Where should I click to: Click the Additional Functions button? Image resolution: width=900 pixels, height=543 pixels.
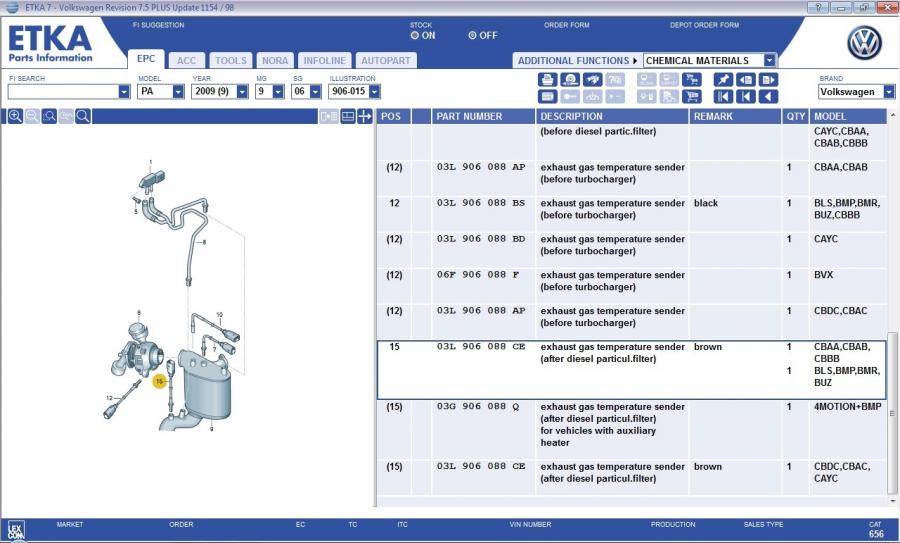pos(575,60)
